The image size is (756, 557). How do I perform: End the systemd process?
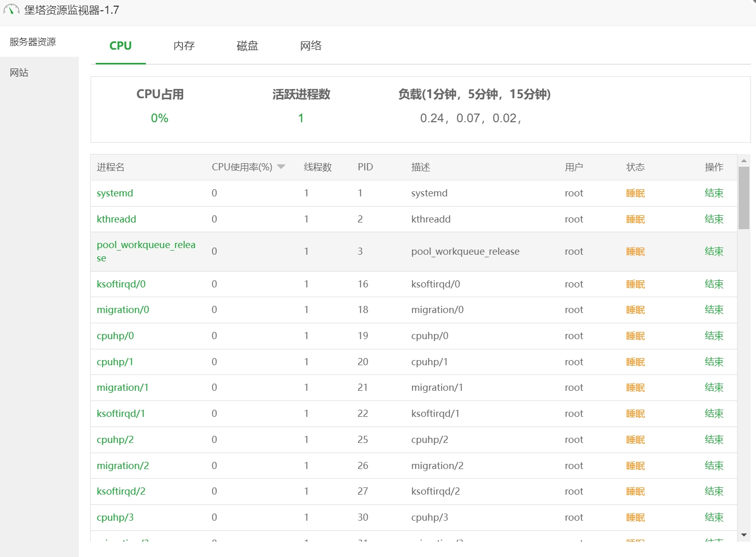714,193
